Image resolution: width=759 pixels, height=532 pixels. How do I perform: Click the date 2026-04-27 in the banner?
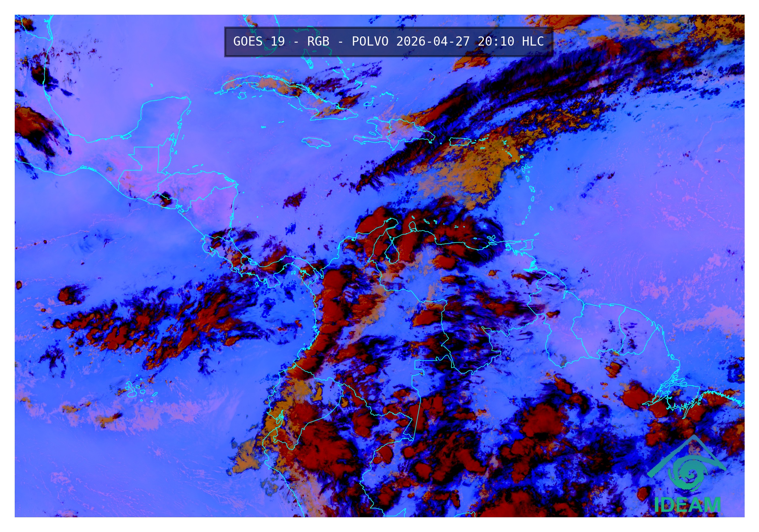click(433, 42)
